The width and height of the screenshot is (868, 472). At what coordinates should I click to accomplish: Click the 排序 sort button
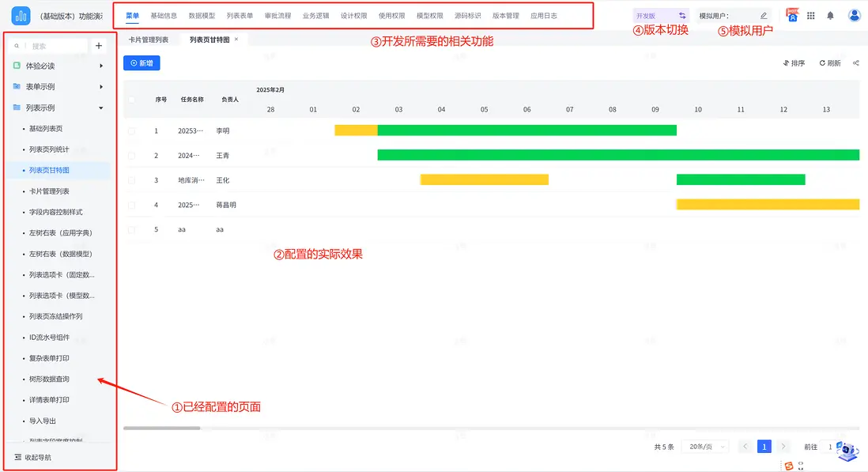[x=794, y=63]
